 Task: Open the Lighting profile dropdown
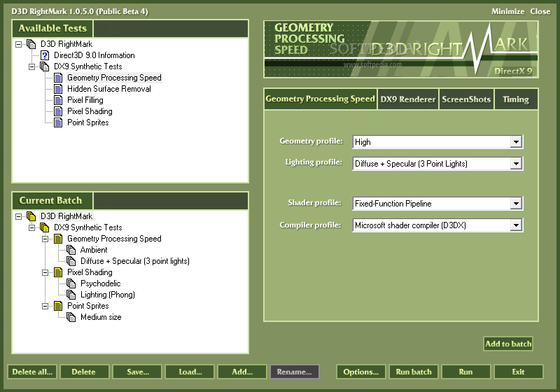click(516, 164)
